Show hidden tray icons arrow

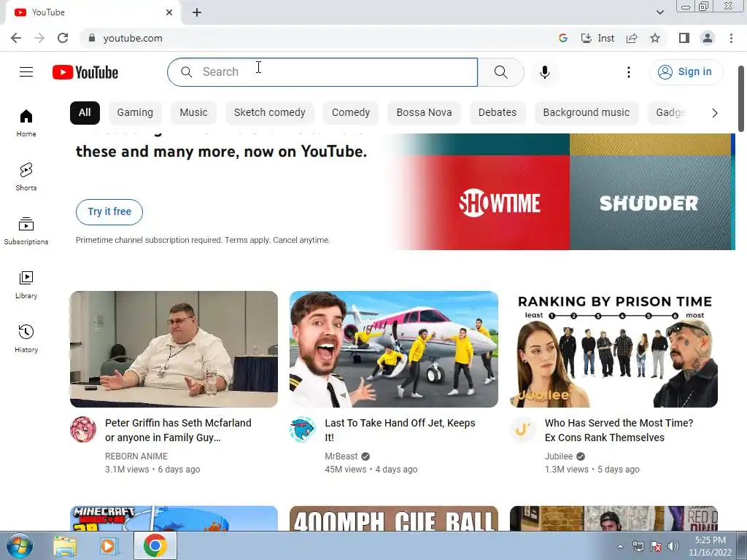pyautogui.click(x=620, y=546)
